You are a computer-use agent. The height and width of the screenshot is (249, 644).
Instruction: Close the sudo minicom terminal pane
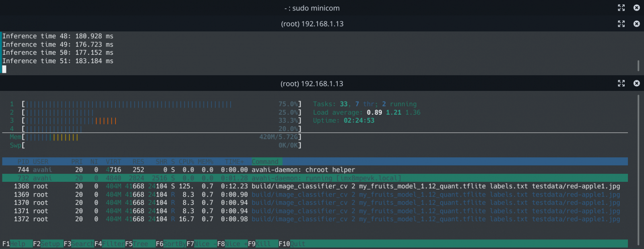tap(636, 8)
